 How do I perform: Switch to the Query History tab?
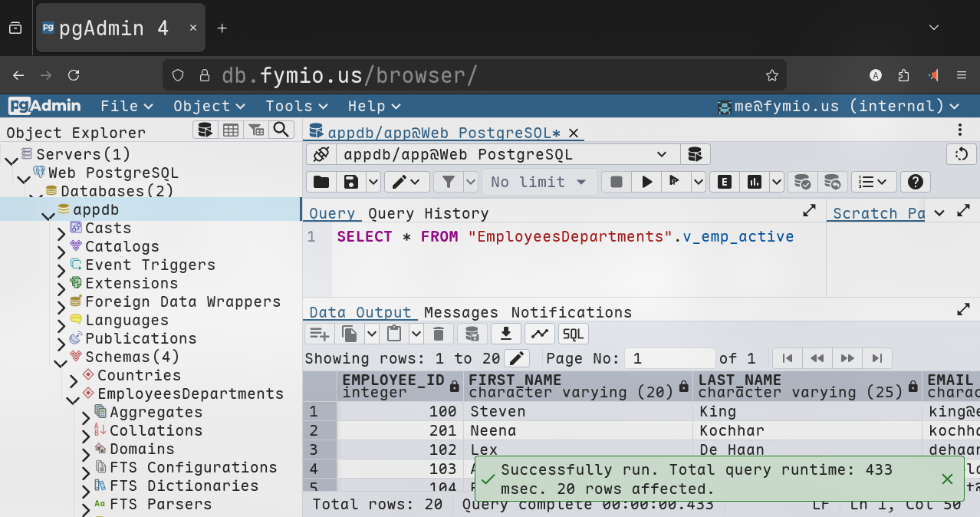click(x=428, y=213)
